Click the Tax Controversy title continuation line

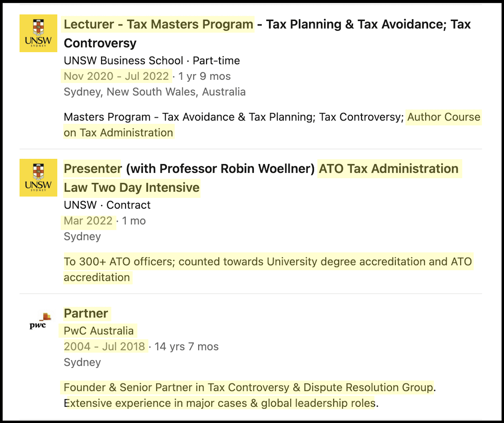click(x=100, y=43)
